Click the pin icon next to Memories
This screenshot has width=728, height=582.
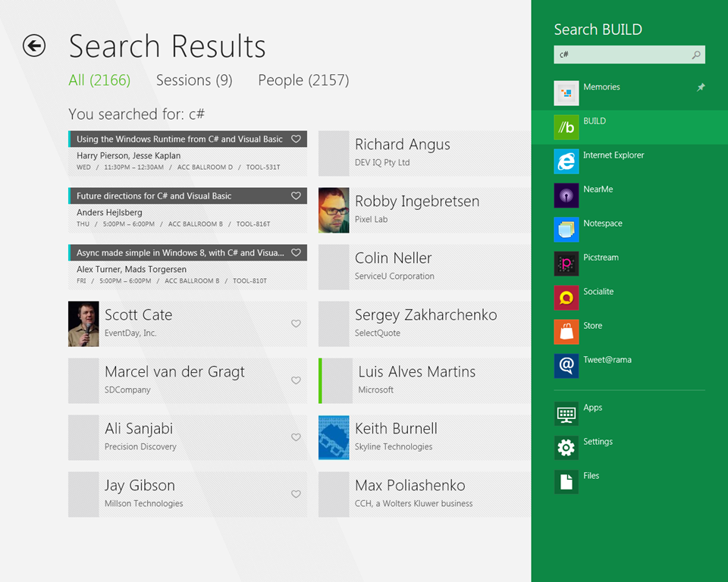coord(701,87)
